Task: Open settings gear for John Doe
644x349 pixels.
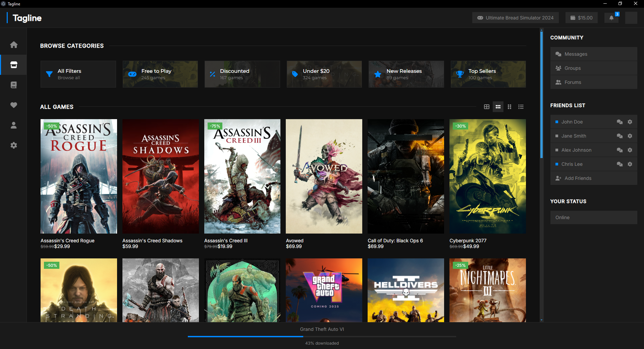Action: coord(630,122)
